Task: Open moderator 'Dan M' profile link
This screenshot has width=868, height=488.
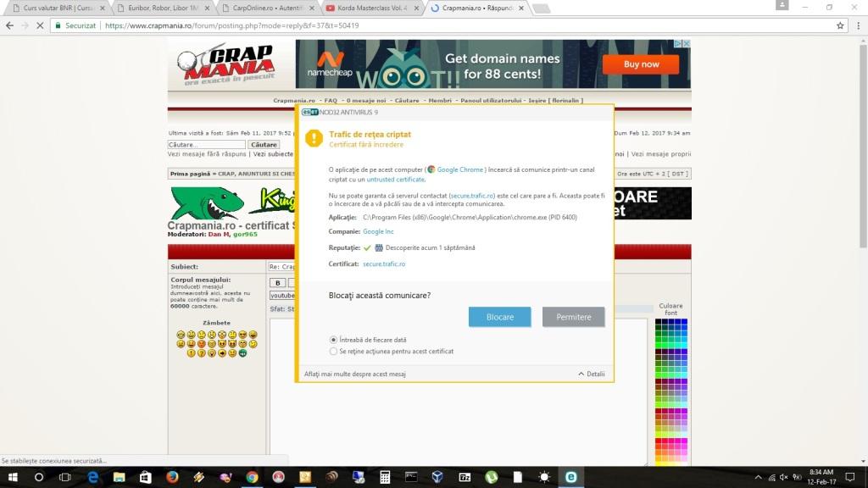Action: pos(219,234)
